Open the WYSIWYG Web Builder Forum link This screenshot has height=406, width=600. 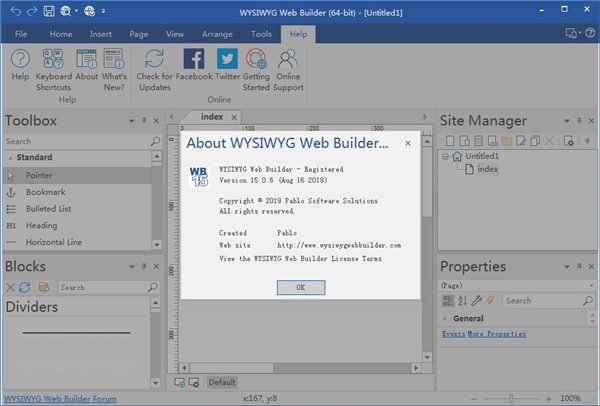tap(60, 399)
